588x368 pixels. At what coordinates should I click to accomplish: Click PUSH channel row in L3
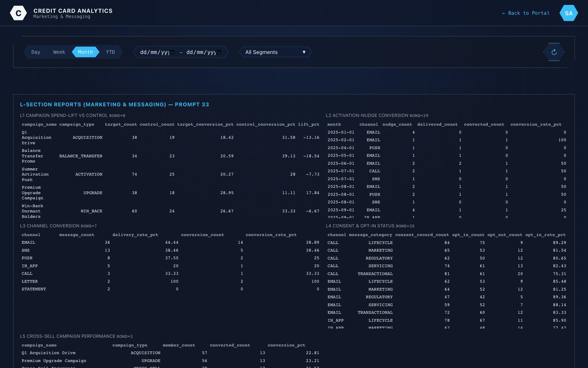[x=170, y=258]
